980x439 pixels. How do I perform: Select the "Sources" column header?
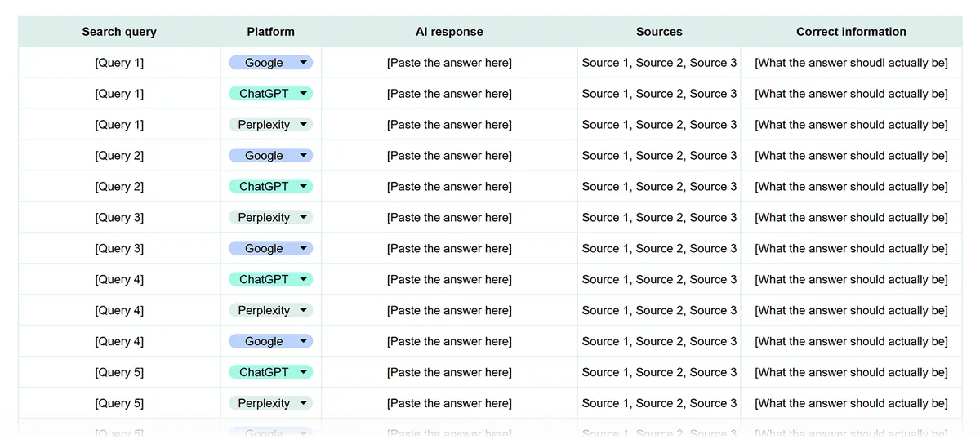659,32
